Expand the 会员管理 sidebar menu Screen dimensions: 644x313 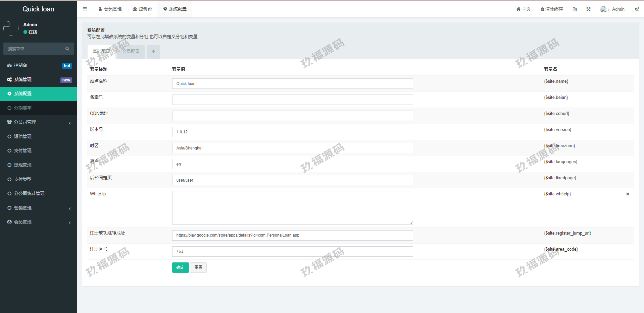(x=38, y=222)
